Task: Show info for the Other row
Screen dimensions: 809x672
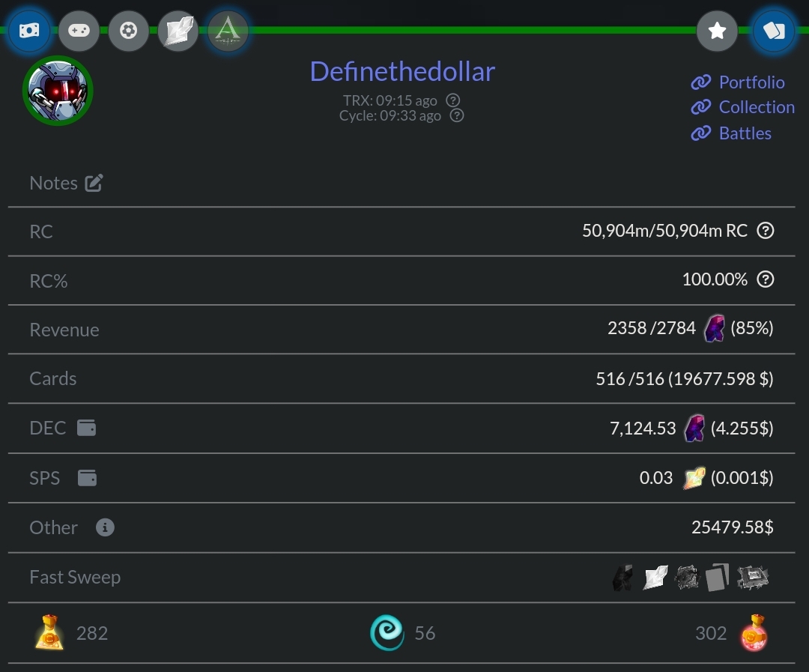Action: click(x=105, y=527)
